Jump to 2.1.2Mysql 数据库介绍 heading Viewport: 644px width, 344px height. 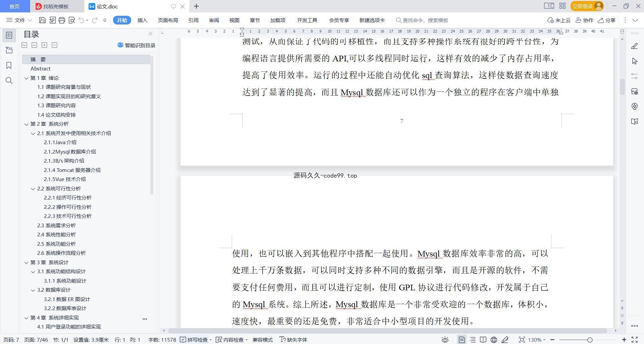[x=70, y=152]
